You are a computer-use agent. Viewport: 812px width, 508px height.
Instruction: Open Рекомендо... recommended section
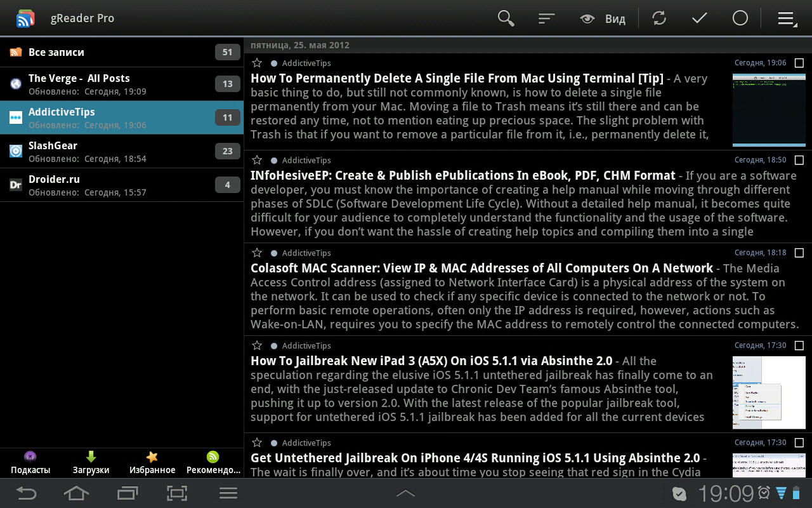[x=213, y=463]
